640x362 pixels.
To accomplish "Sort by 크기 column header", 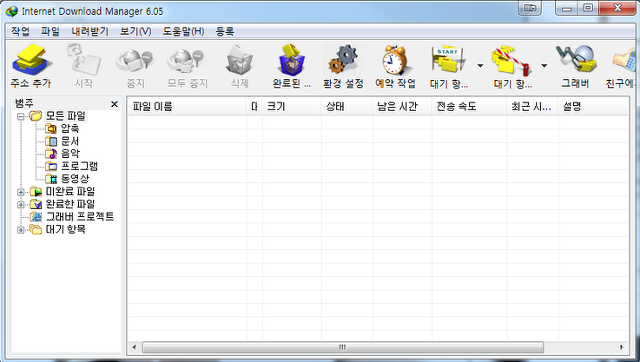I will pos(291,107).
